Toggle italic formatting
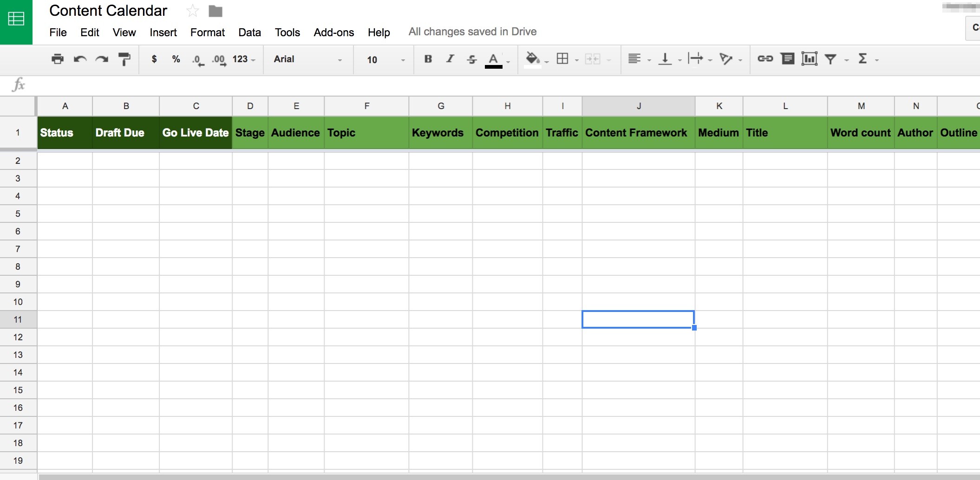 (450, 59)
